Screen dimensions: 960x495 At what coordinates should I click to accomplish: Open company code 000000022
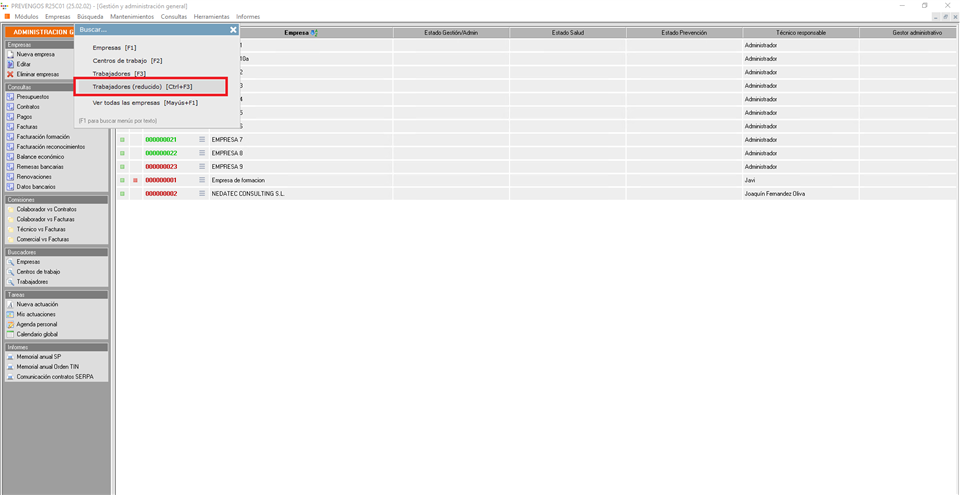click(x=161, y=153)
